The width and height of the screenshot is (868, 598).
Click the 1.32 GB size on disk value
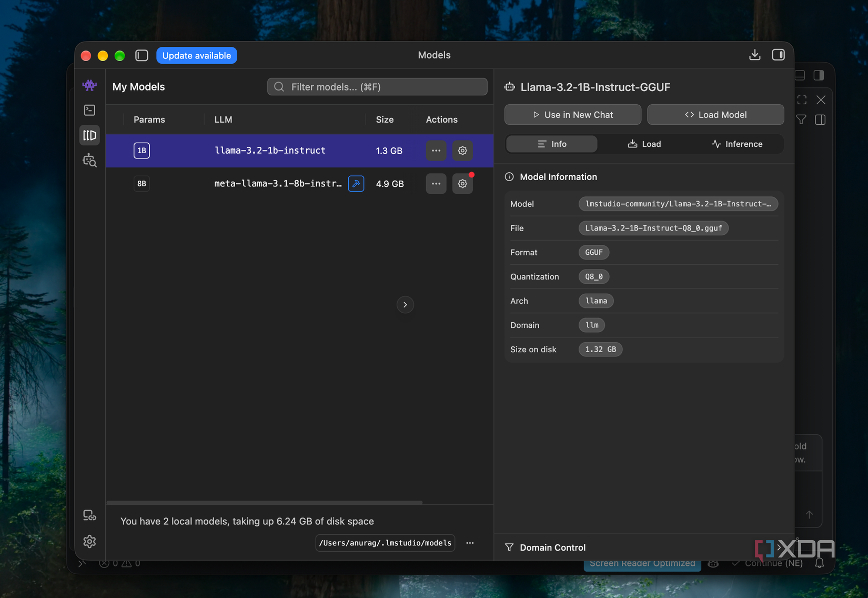pos(600,349)
